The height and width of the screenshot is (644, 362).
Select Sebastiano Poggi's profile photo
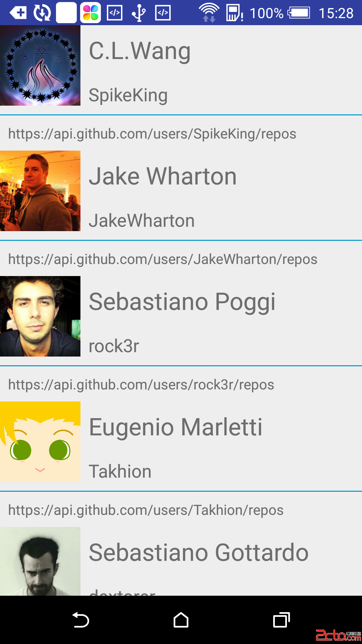pyautogui.click(x=40, y=316)
